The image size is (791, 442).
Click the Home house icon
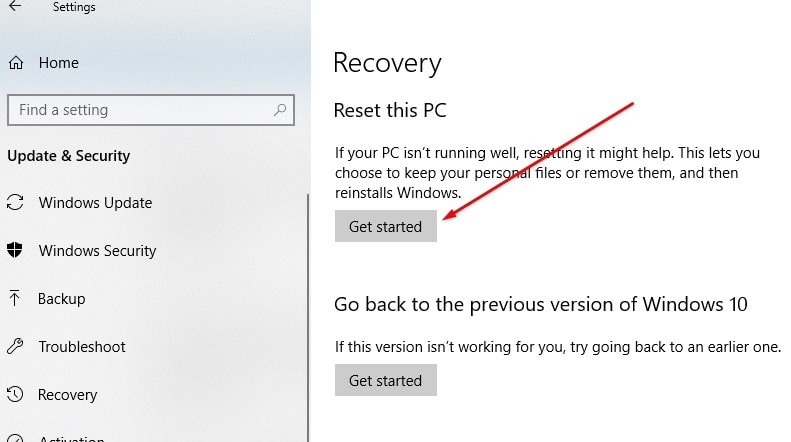pos(15,63)
